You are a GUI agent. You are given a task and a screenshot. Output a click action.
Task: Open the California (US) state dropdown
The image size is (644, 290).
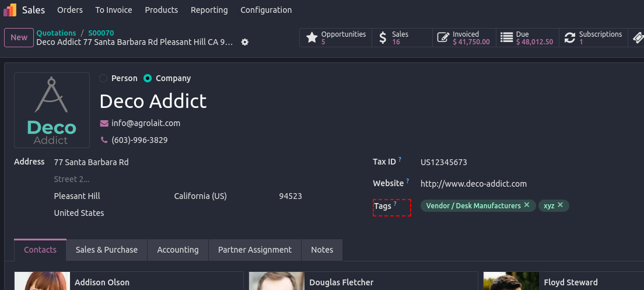(x=222, y=196)
